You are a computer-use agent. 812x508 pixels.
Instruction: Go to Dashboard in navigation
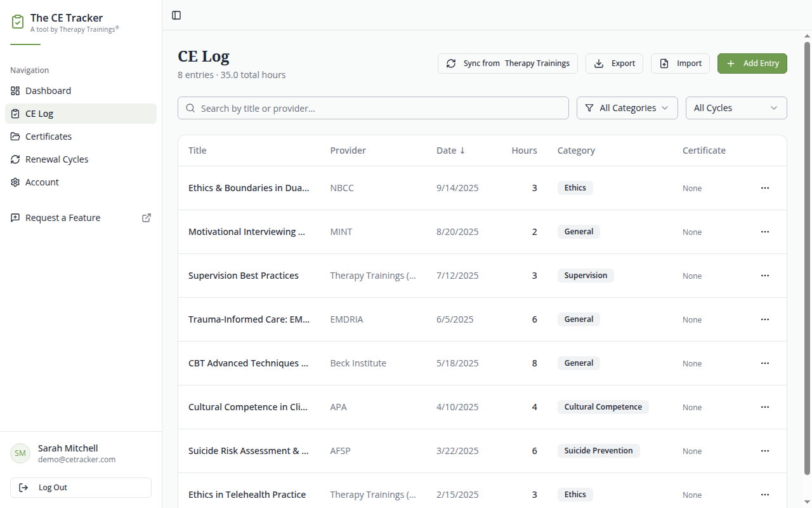click(x=81, y=91)
